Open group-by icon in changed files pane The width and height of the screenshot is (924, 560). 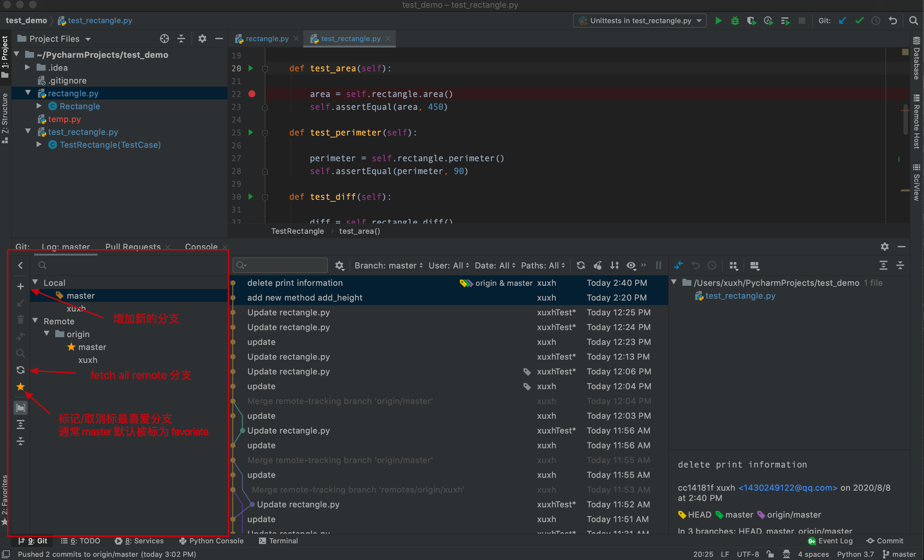[733, 265]
